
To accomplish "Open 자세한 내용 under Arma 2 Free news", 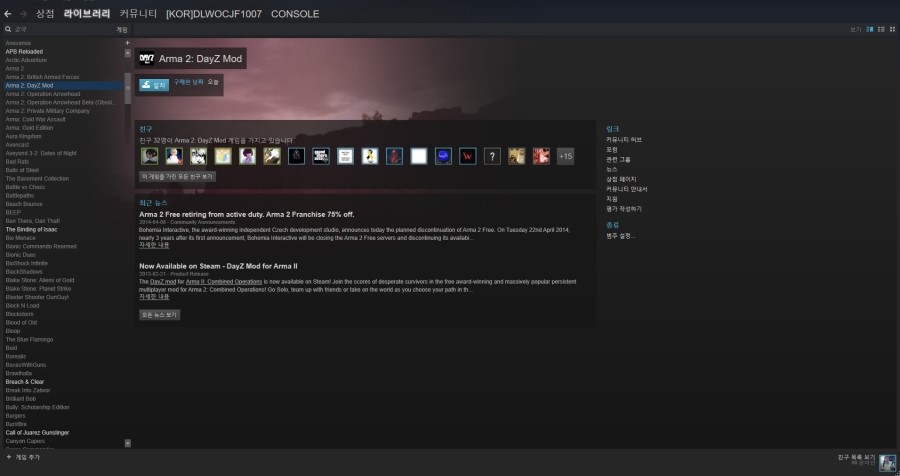I will coord(154,245).
